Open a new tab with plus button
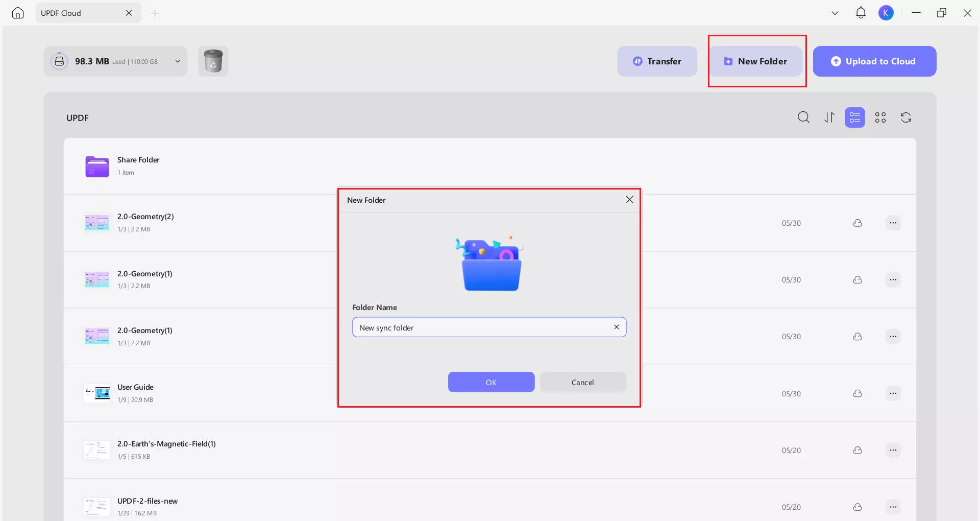This screenshot has height=521, width=980. point(155,13)
